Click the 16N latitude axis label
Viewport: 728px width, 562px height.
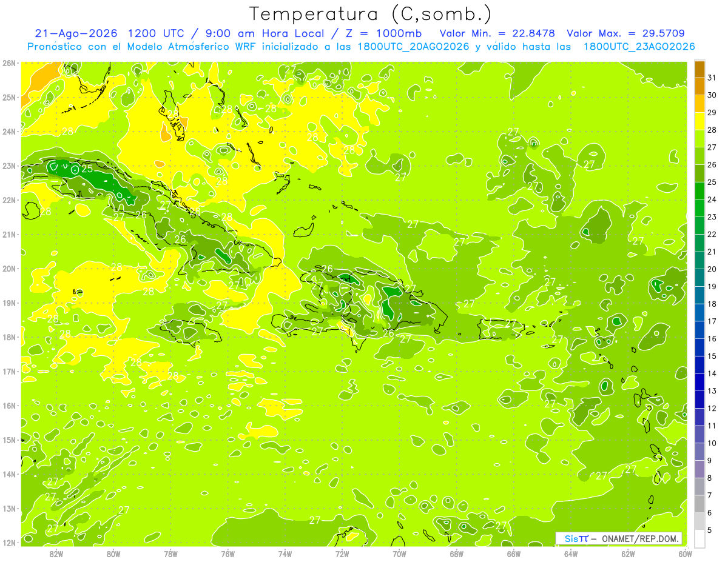(10, 406)
